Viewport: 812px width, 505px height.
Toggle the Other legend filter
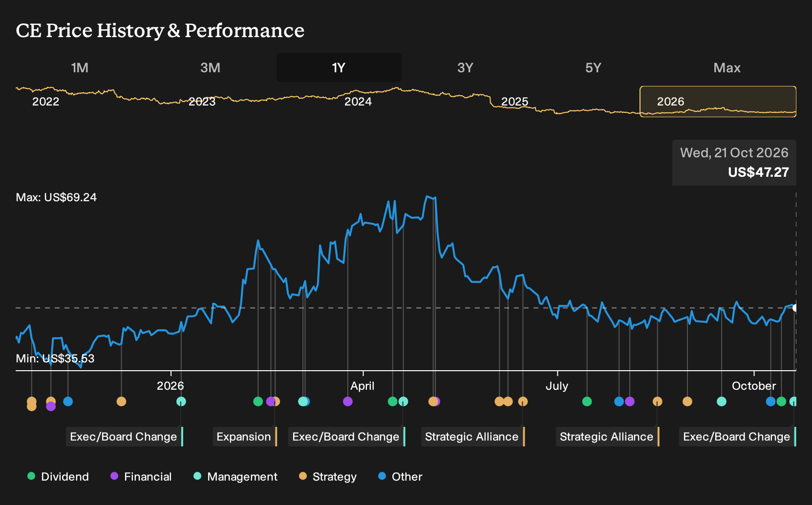pyautogui.click(x=400, y=477)
